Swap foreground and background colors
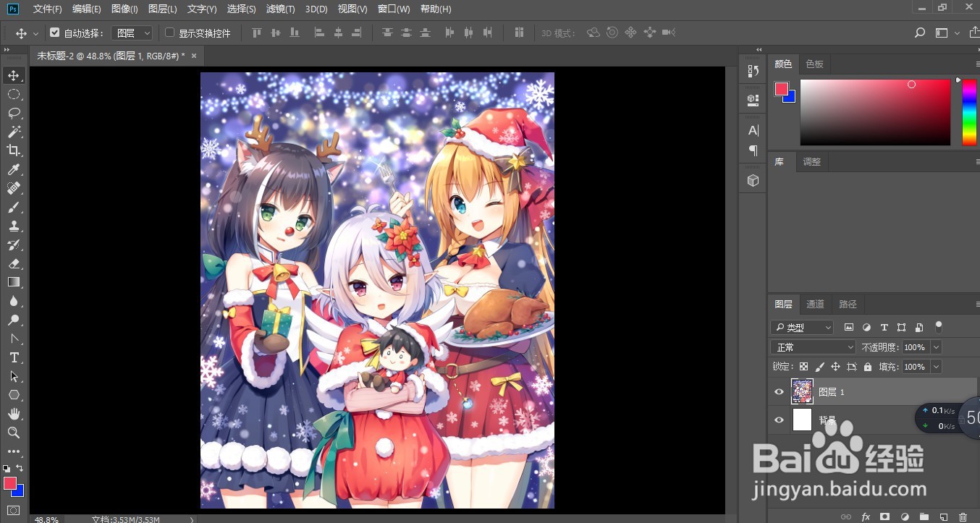The width and height of the screenshot is (980, 523). [20, 469]
